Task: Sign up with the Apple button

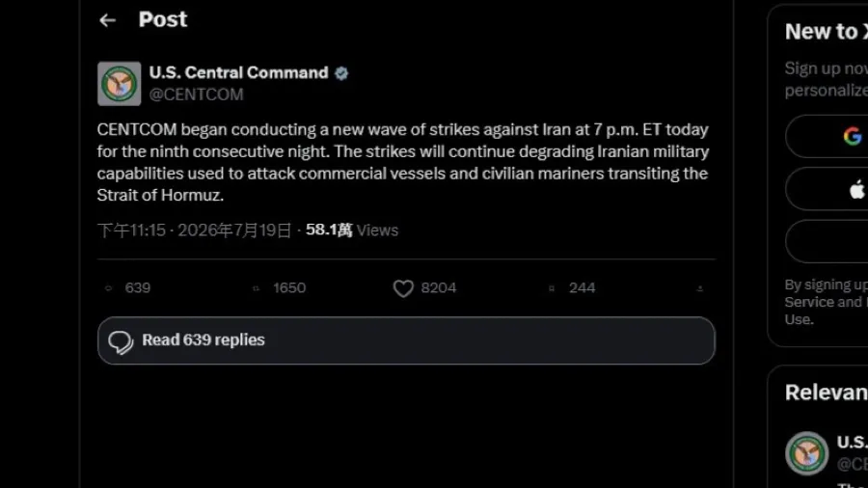Action: pyautogui.click(x=827, y=189)
